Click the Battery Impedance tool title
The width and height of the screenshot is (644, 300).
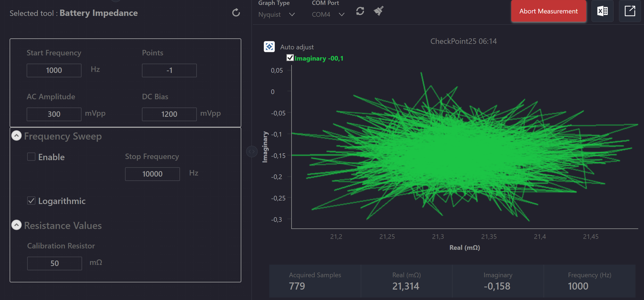click(x=99, y=13)
